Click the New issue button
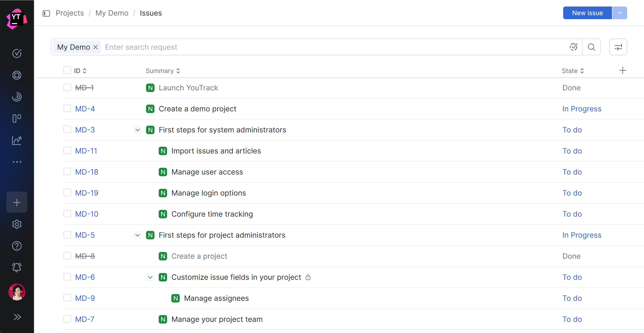This screenshot has height=333, width=644. pos(587,13)
